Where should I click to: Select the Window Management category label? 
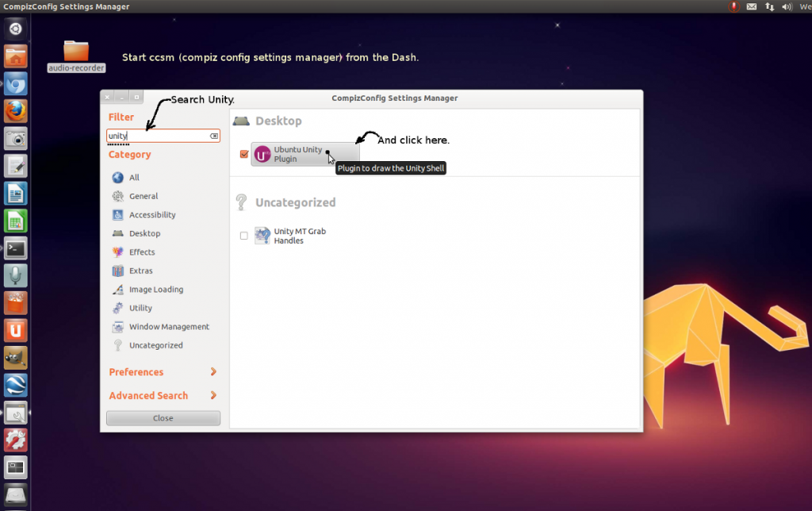pyautogui.click(x=170, y=326)
